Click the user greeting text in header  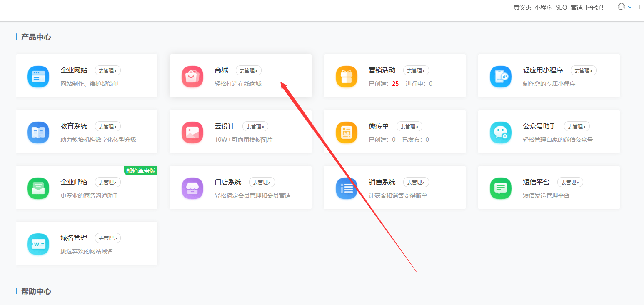click(558, 7)
